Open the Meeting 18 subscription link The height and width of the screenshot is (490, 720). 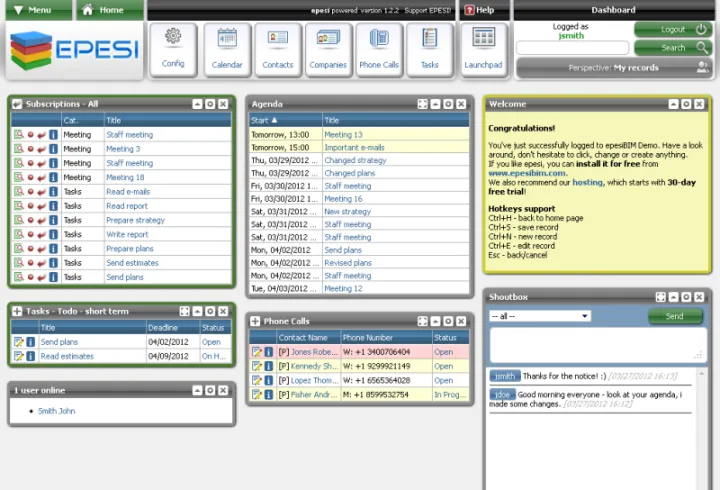(x=125, y=177)
